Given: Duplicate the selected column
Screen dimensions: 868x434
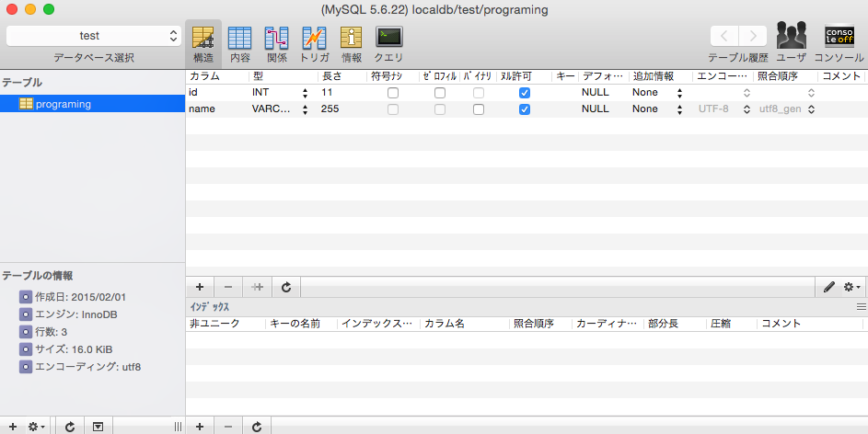Looking at the screenshot, I should (258, 287).
